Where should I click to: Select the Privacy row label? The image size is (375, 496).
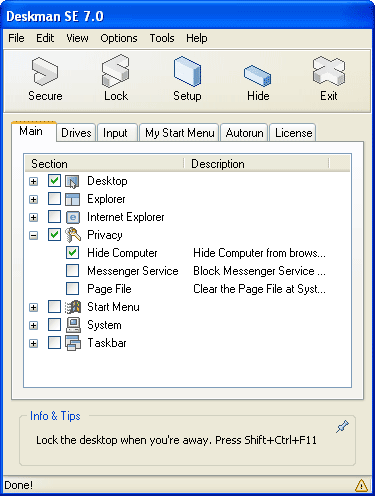[105, 235]
